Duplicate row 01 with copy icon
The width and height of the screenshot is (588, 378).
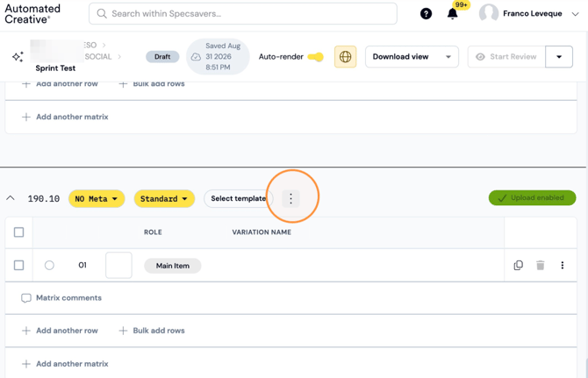click(x=519, y=265)
